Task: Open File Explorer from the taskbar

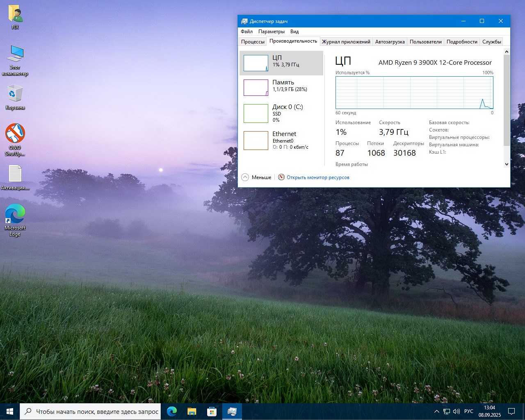Action: (x=192, y=411)
